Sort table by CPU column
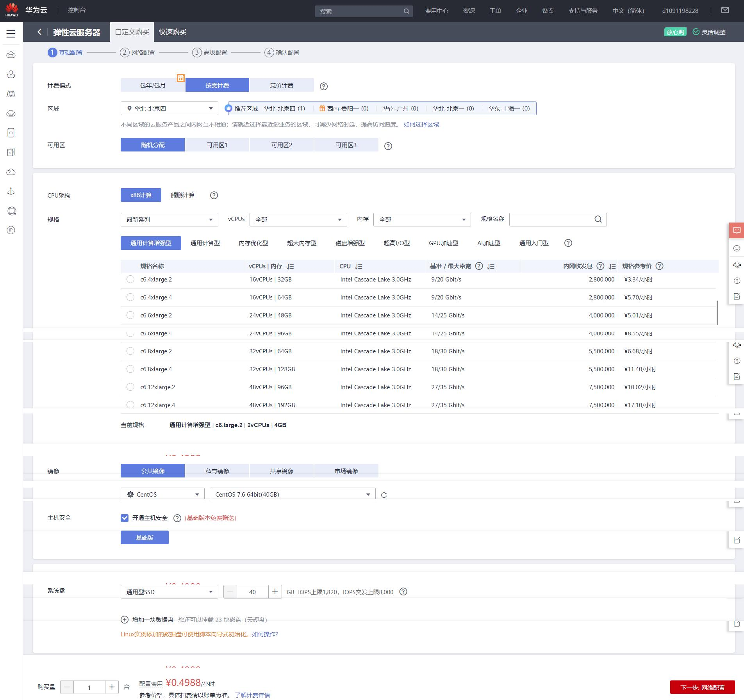This screenshot has width=744, height=700. click(359, 267)
